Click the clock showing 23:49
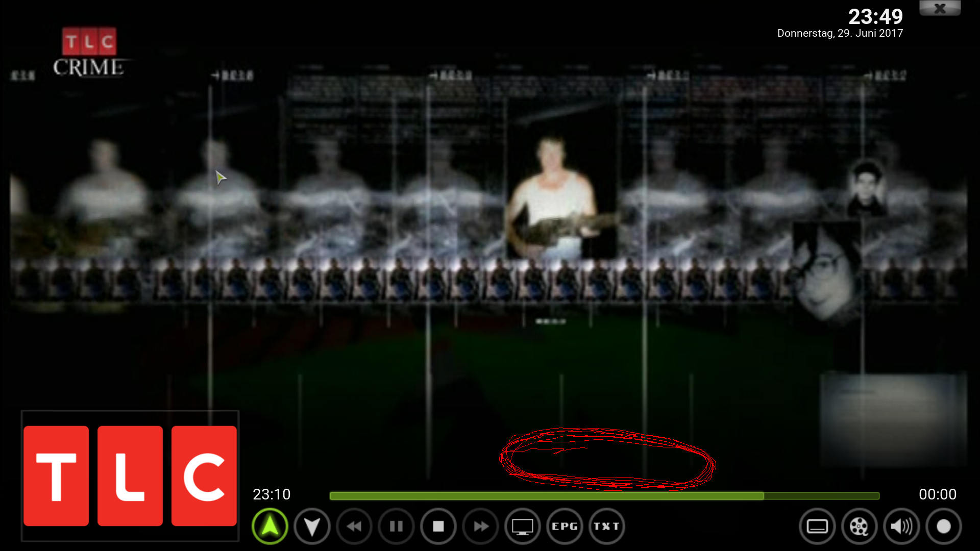 coord(876,17)
